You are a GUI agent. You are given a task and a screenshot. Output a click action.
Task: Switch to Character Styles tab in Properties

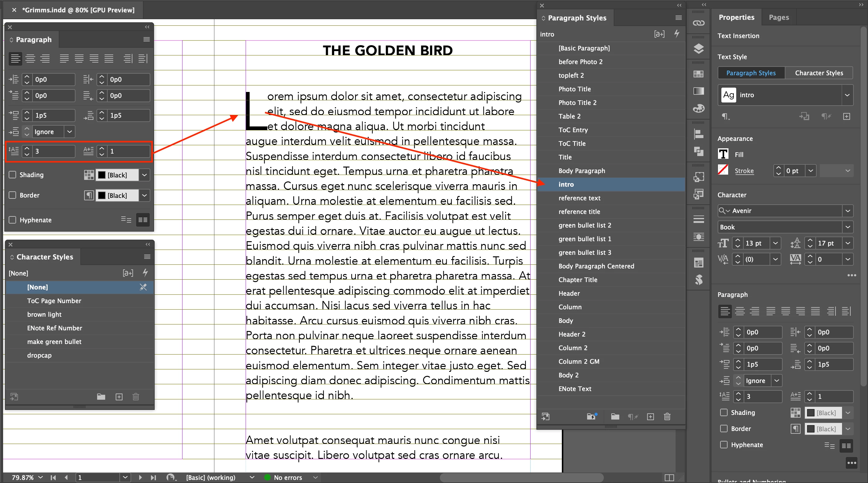[x=819, y=73]
